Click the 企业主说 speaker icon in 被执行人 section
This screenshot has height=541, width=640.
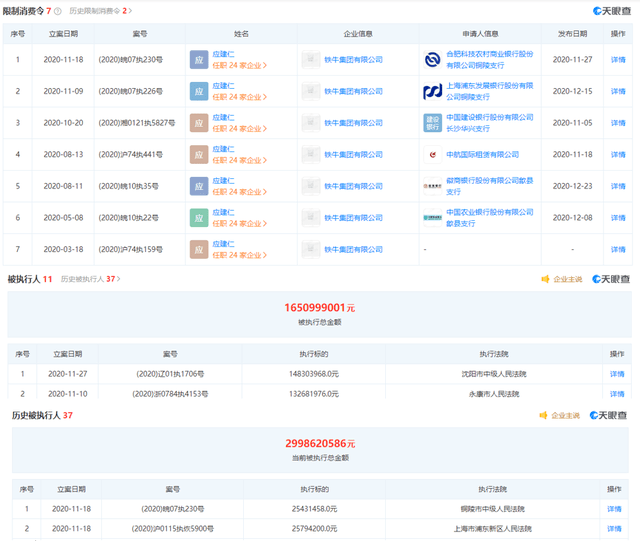coord(545,279)
